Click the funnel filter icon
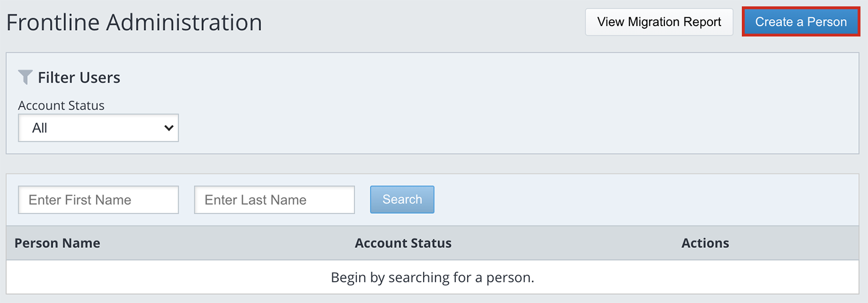Viewport: 868px width, 303px height. coord(25,77)
